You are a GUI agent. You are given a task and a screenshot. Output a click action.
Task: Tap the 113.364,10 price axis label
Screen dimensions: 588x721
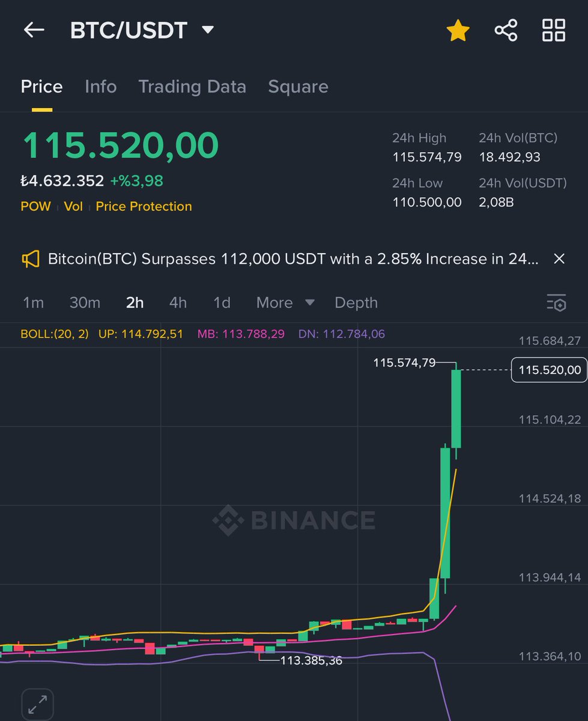pos(550,656)
